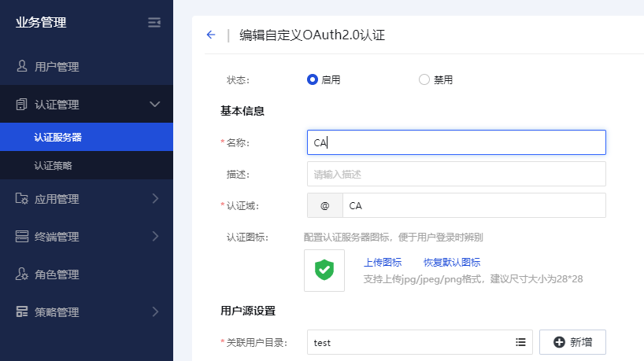Expand the 应用管理 submenu arrow

pos(155,198)
